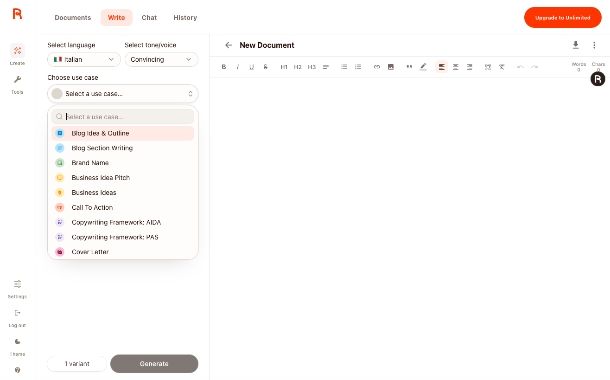
Task: Apply Italic formatting in the toolbar
Action: pos(238,67)
